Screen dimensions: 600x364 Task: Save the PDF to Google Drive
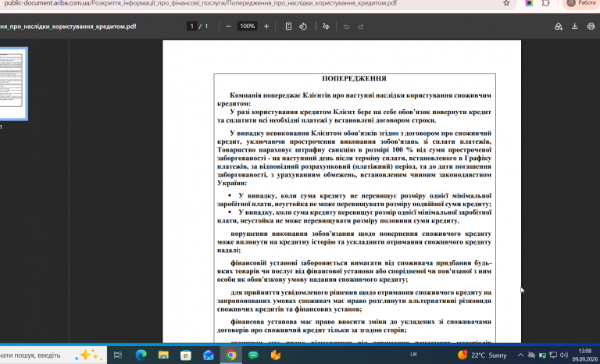[x=559, y=27]
